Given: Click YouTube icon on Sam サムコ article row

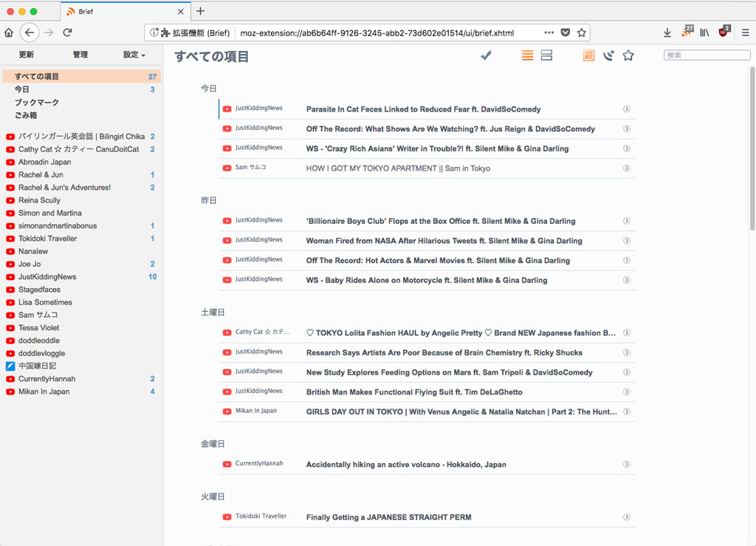Looking at the screenshot, I should [x=227, y=168].
